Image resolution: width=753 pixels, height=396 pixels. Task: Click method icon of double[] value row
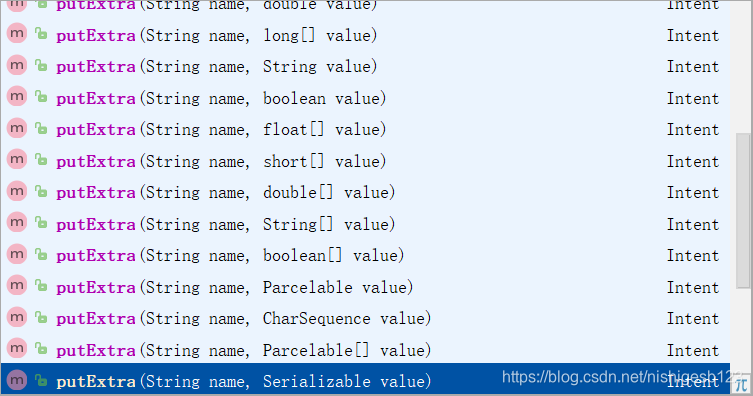tap(17, 191)
